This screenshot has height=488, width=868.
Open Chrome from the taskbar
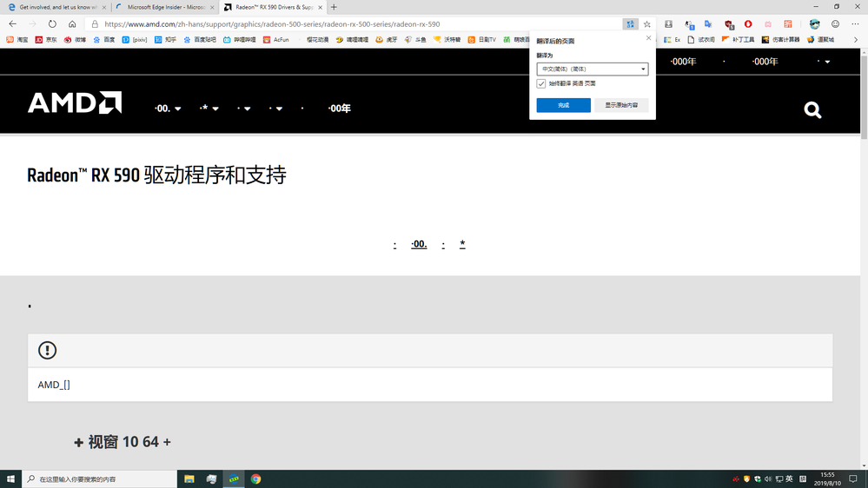pyautogui.click(x=255, y=479)
